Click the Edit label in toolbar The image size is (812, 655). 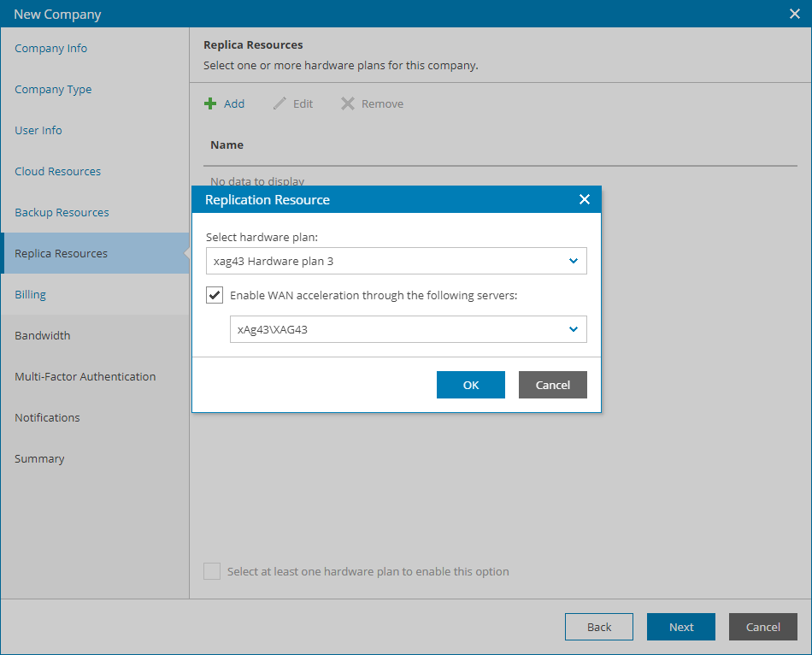coord(303,103)
